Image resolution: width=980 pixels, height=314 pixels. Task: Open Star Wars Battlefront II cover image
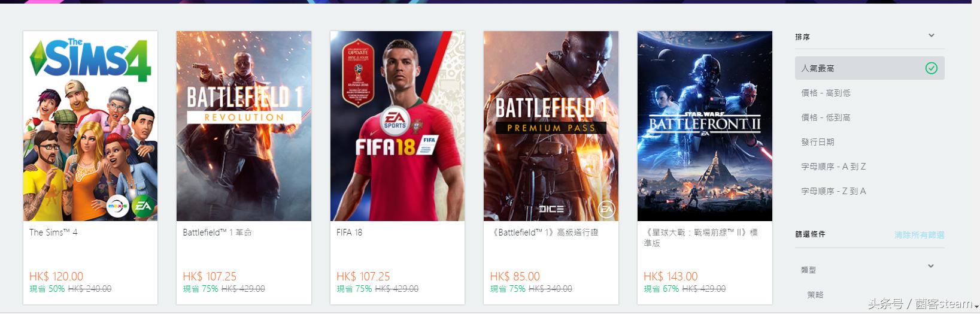705,126
